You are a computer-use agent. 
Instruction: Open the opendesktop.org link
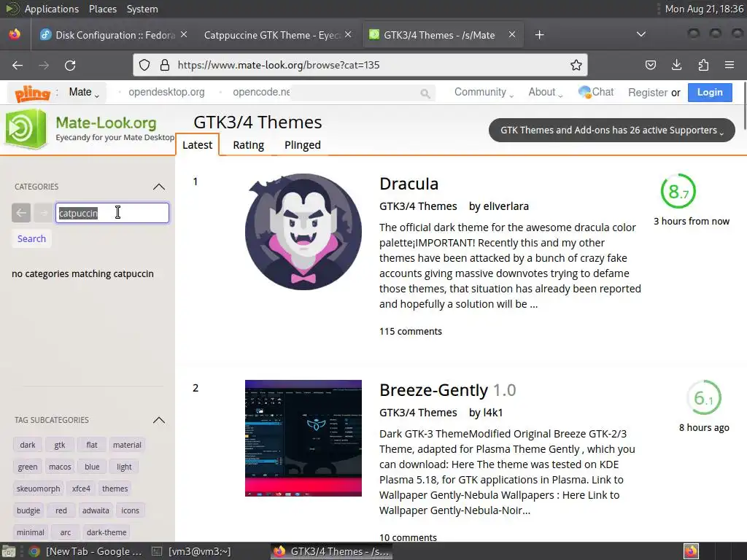pyautogui.click(x=166, y=92)
